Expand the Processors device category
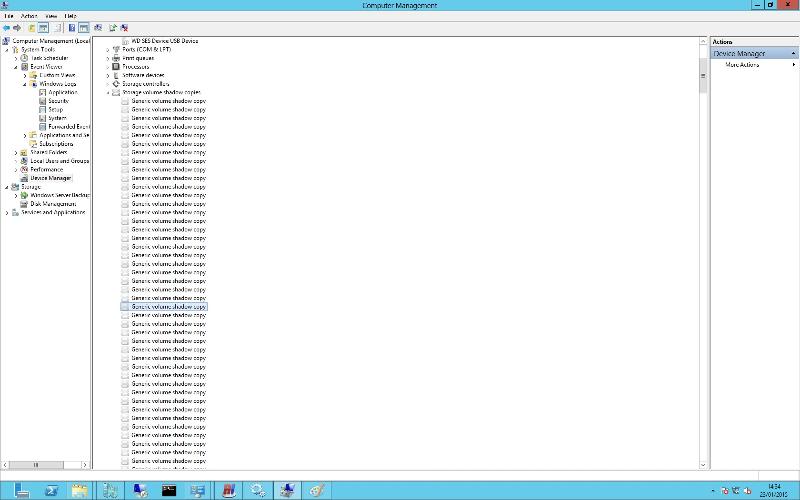 108,66
